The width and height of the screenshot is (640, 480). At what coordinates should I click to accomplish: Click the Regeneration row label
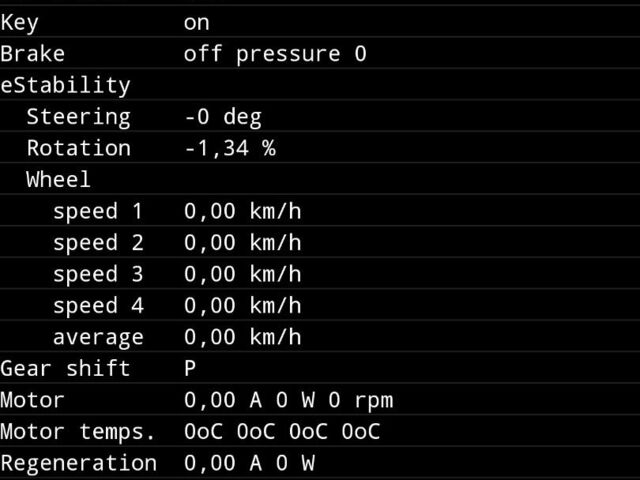point(78,464)
